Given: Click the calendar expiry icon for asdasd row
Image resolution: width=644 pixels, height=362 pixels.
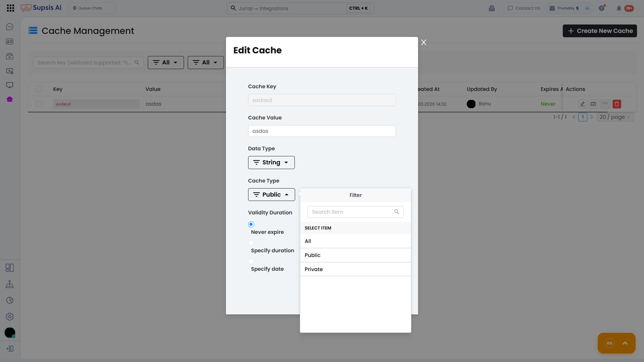Looking at the screenshot, I should [x=593, y=104].
